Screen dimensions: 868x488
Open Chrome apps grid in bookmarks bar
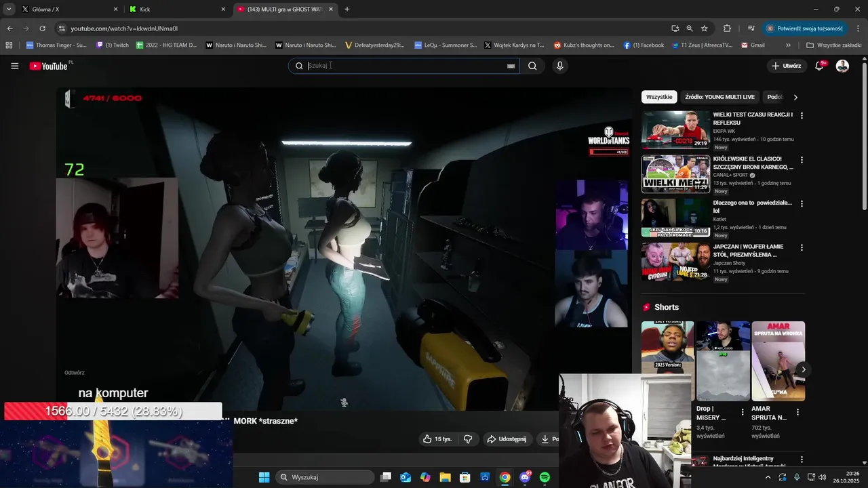(x=9, y=45)
